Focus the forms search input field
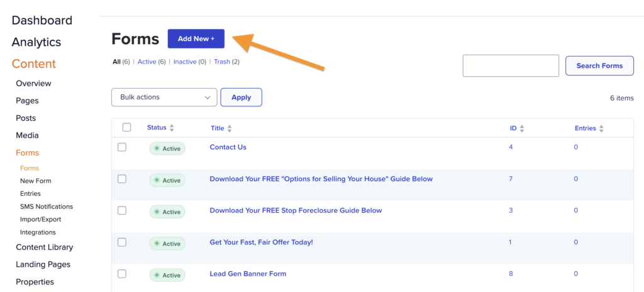This screenshot has height=292, width=644. pos(511,66)
